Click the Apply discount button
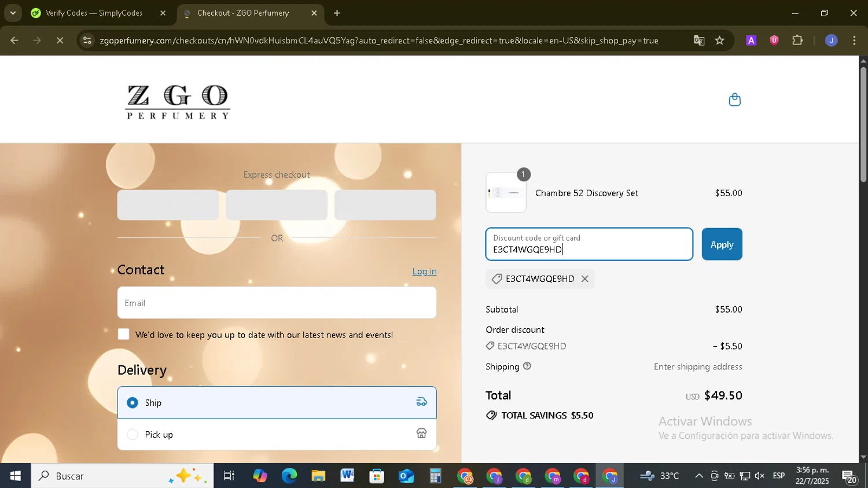Screen dimensions: 868x488 [722, 244]
